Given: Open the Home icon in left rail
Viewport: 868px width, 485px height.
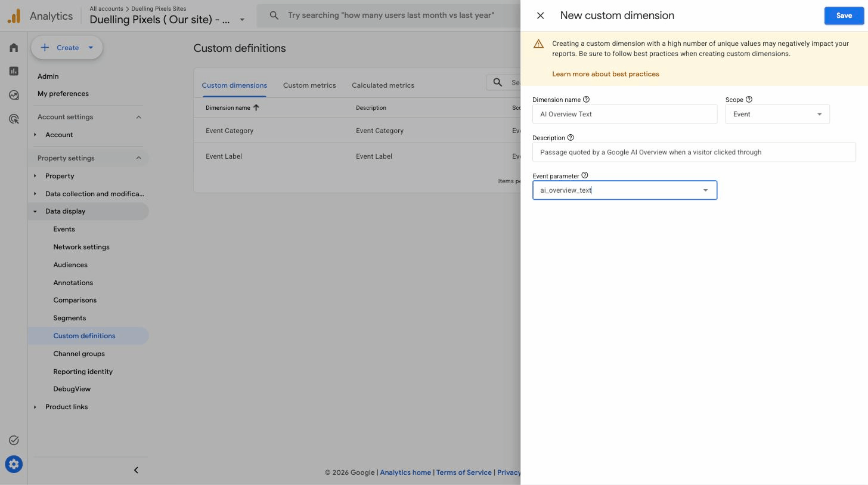Looking at the screenshot, I should [14, 48].
